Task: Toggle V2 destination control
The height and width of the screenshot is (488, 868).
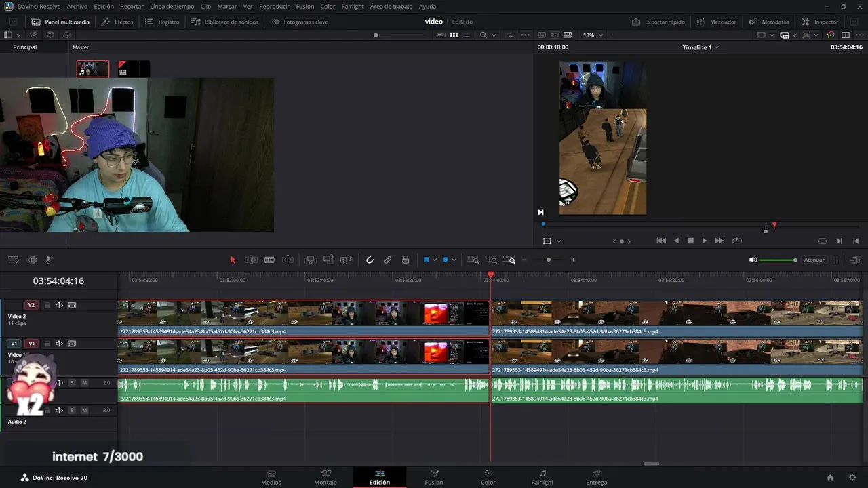Action: tap(31, 305)
